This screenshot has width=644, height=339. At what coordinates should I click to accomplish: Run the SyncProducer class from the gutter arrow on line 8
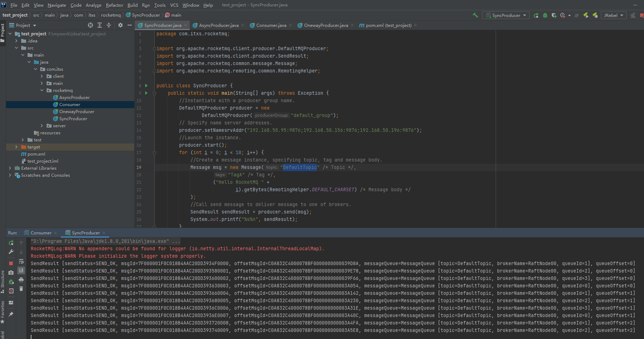146,86
